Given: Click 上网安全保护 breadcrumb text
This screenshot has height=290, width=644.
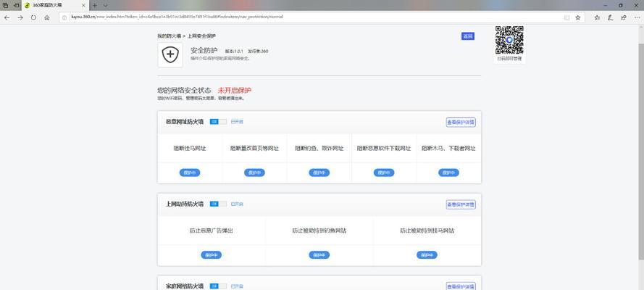Looking at the screenshot, I should point(201,36).
